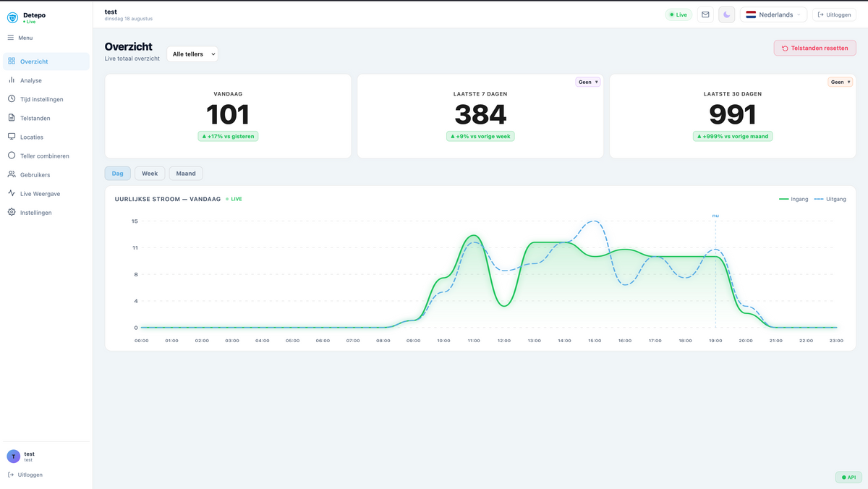Screen dimensions: 868x489
Task: Click the Overzicht grid icon in sidebar
Action: (x=12, y=61)
